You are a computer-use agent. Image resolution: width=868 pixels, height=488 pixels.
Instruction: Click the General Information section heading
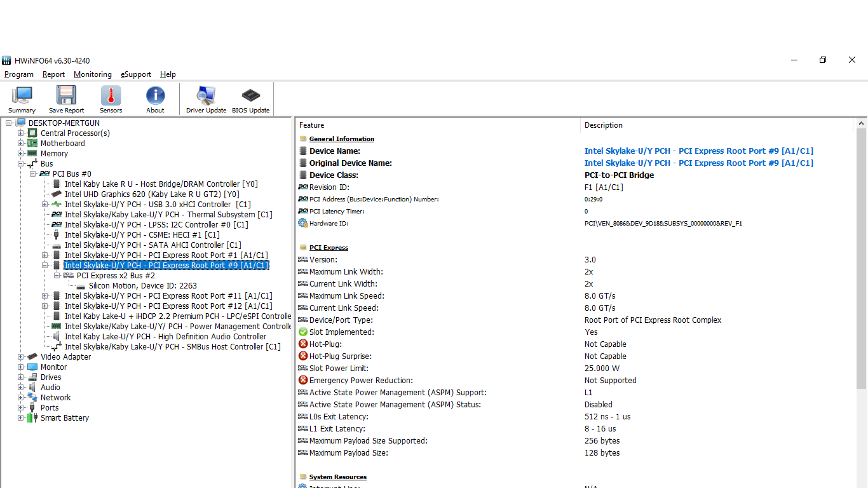click(x=342, y=139)
